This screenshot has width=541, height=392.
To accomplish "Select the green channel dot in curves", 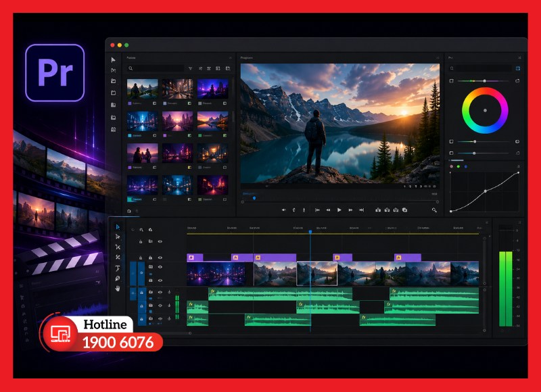I will click(458, 166).
